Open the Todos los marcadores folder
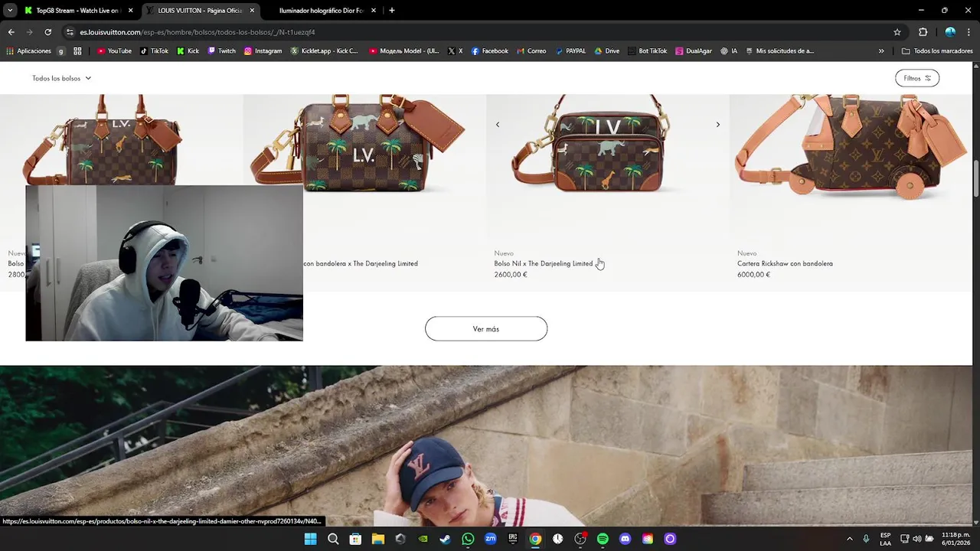 [x=937, y=51]
